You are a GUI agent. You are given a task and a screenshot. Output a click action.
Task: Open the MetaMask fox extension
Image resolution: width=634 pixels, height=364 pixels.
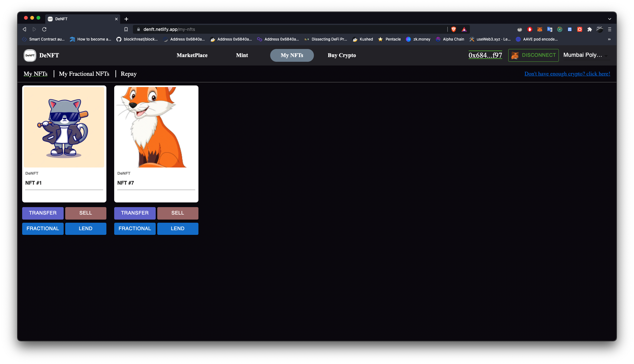point(539,29)
